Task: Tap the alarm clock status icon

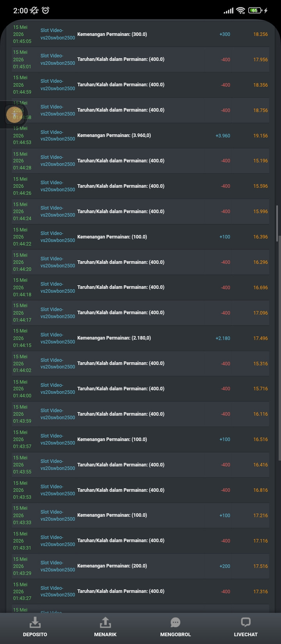Action: (46, 11)
